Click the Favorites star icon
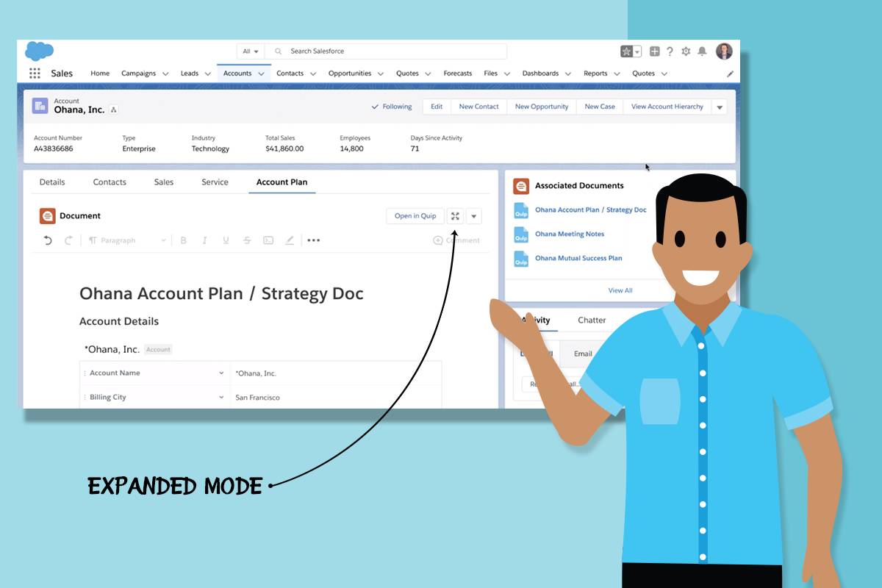This screenshot has width=882, height=588. pos(626,51)
